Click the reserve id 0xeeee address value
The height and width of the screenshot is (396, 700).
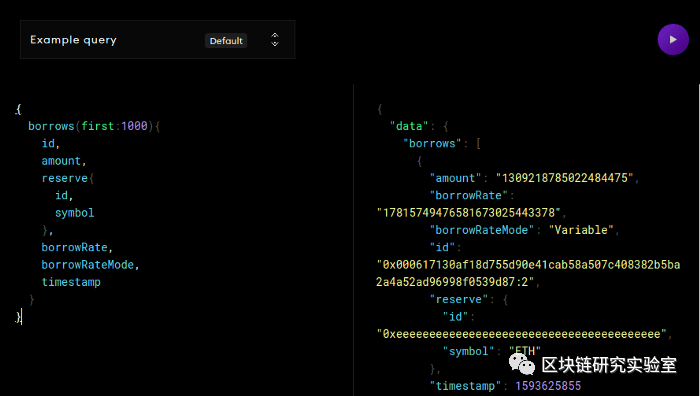[x=522, y=334]
